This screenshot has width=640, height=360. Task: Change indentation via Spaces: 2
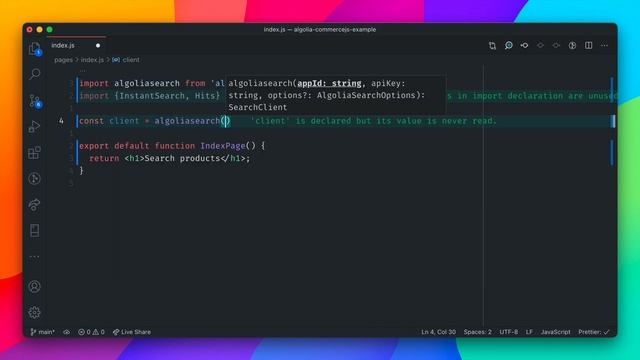pos(478,332)
